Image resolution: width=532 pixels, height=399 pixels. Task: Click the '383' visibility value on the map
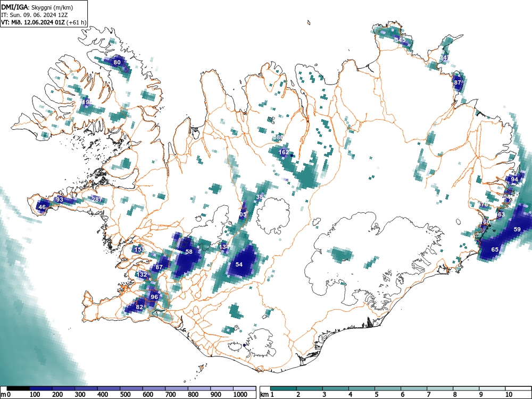(261, 197)
